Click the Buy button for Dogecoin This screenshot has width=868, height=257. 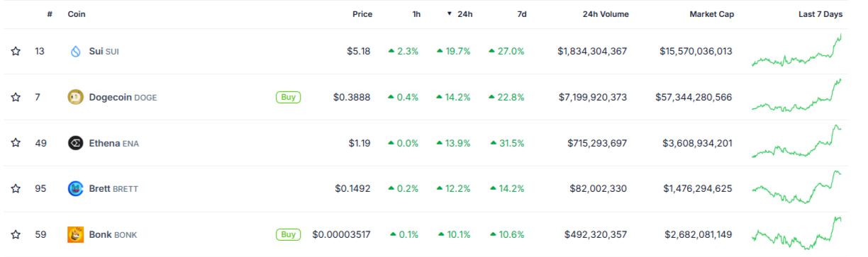287,97
